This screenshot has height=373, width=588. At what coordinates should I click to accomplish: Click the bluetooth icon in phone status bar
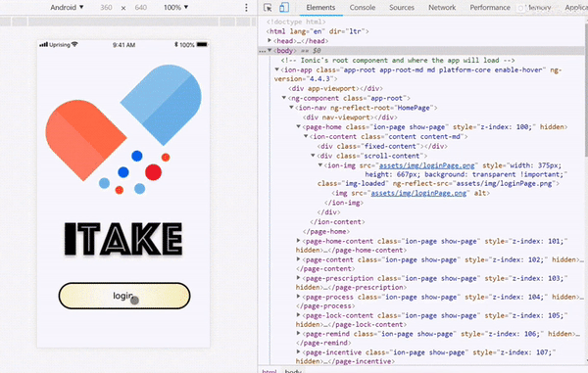coord(175,45)
